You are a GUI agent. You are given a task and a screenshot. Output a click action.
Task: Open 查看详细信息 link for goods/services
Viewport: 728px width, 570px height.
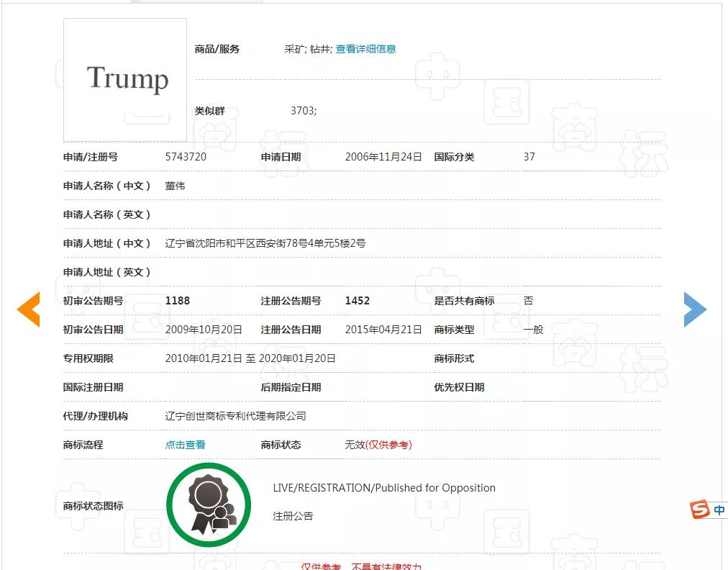click(x=365, y=49)
